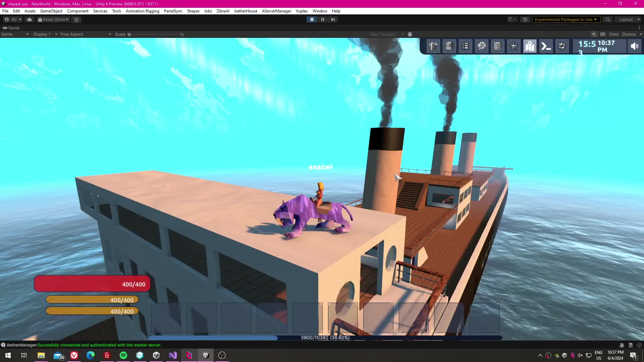Open the GameObject menu
Screen dimensions: 644x362
pos(51,11)
